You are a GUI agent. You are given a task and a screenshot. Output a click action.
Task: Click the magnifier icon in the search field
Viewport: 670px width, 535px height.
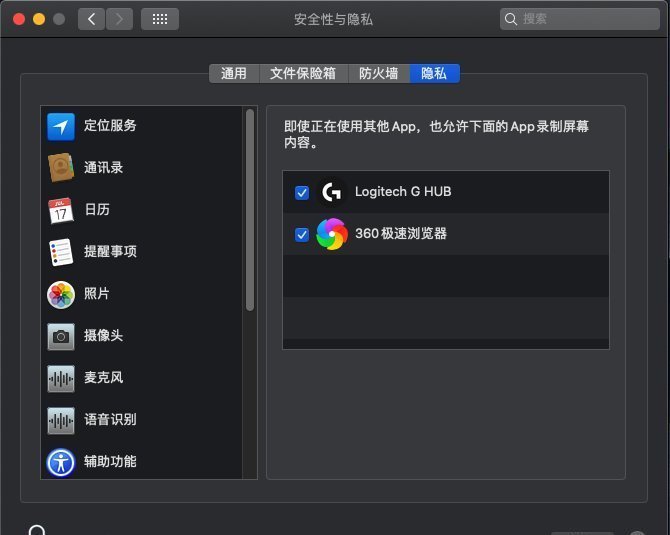click(x=511, y=19)
